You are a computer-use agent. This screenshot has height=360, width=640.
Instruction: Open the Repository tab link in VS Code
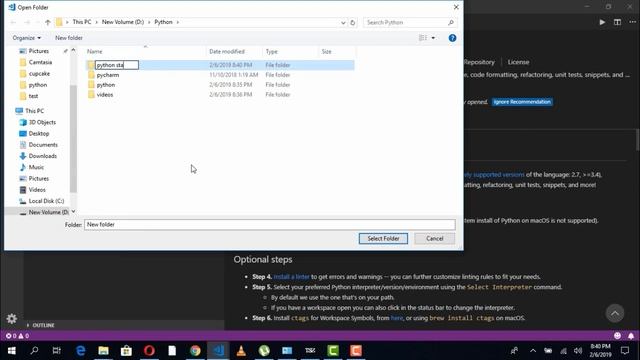[x=479, y=62]
